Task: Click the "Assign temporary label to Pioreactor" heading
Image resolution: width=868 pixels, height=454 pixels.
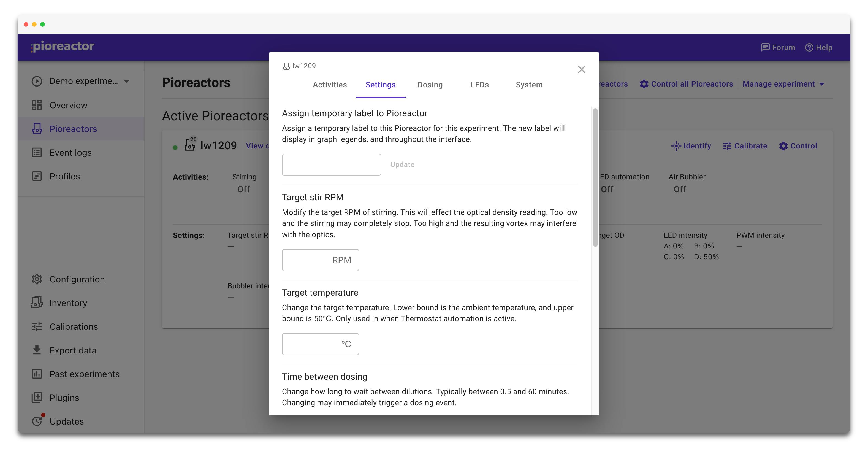Action: coord(354,113)
